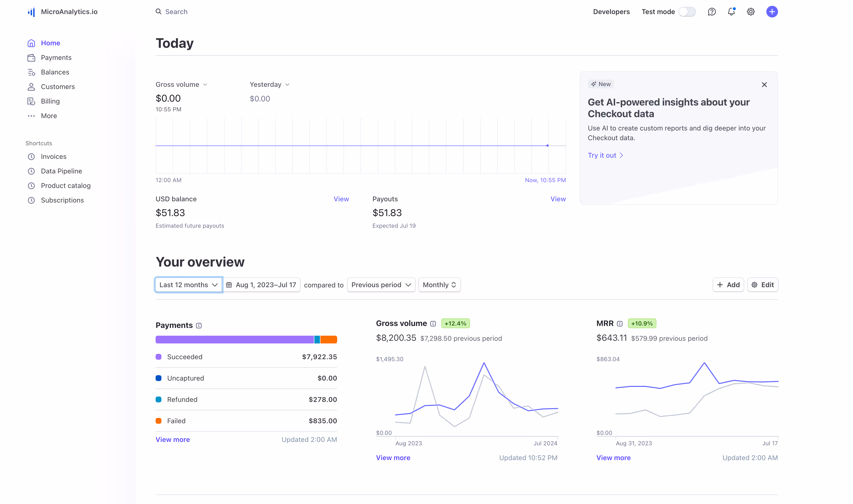Change the Monthly interval selector
The image size is (853, 504).
click(439, 285)
